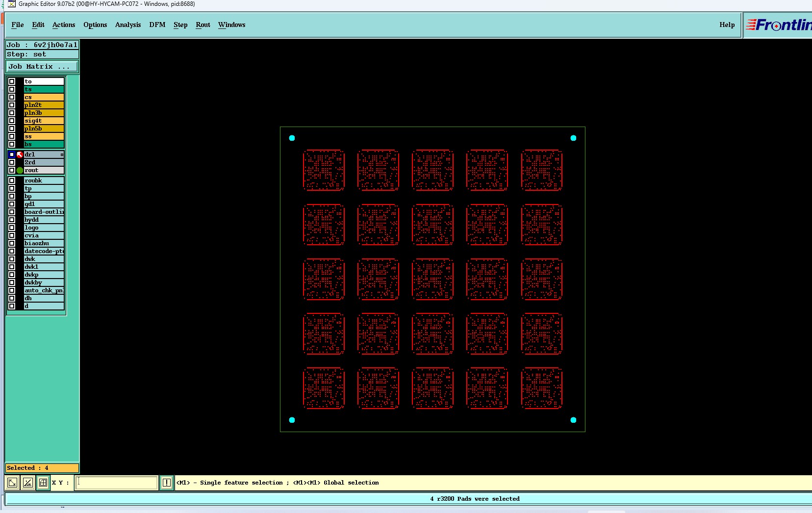This screenshot has height=513, width=812.
Task: Select the dwkp layer row
Action: (x=44, y=275)
